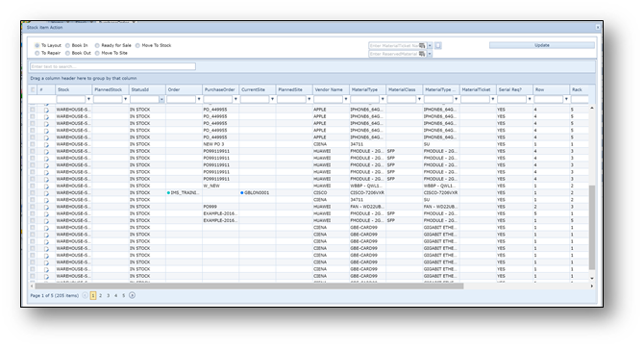This screenshot has height=348, width=644.
Task: Go to page 2
Action: point(101,295)
